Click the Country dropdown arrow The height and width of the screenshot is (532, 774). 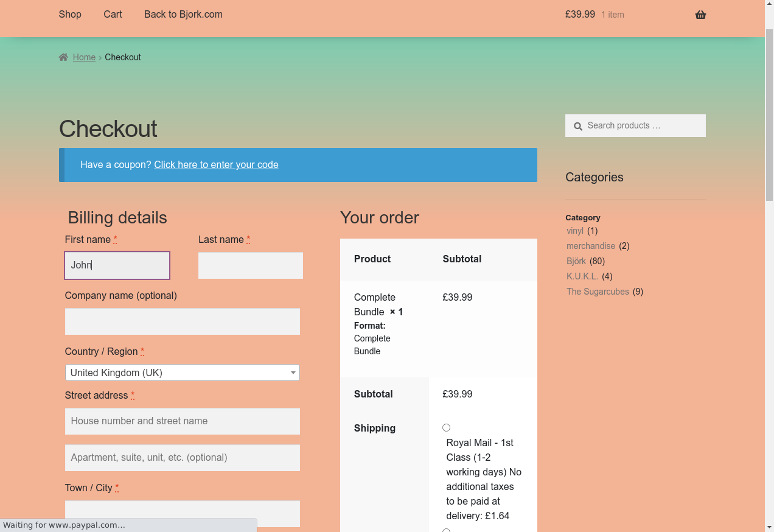coord(293,373)
